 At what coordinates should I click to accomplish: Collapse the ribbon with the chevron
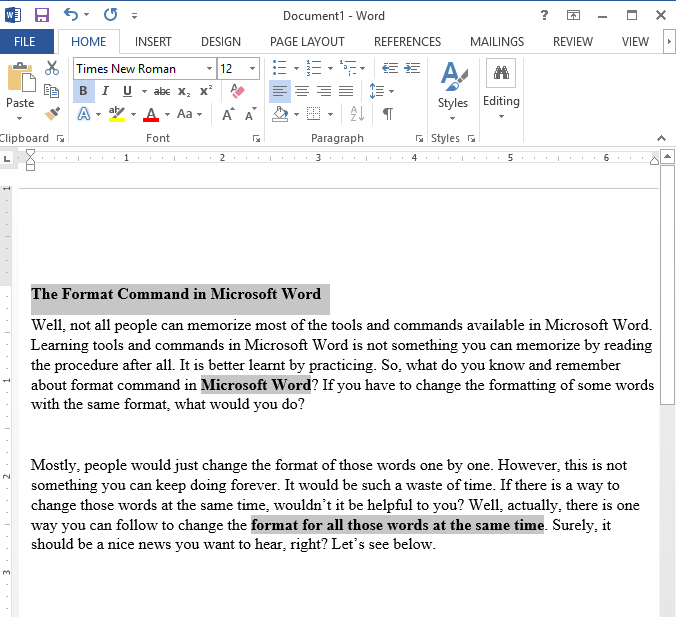[661, 138]
